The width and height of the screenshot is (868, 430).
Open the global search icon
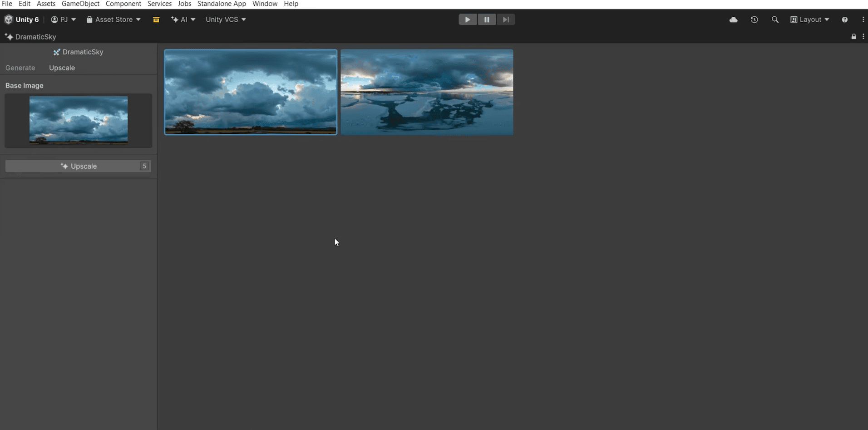tap(775, 20)
